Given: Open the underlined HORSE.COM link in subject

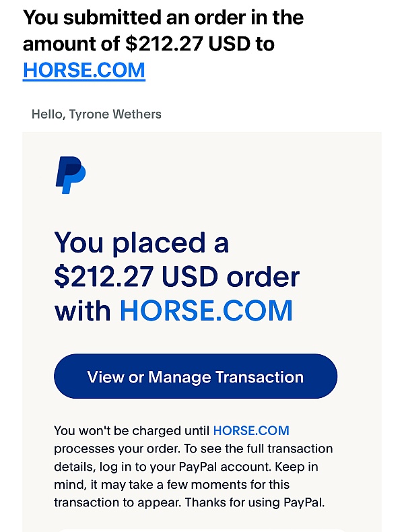Looking at the screenshot, I should tap(83, 70).
